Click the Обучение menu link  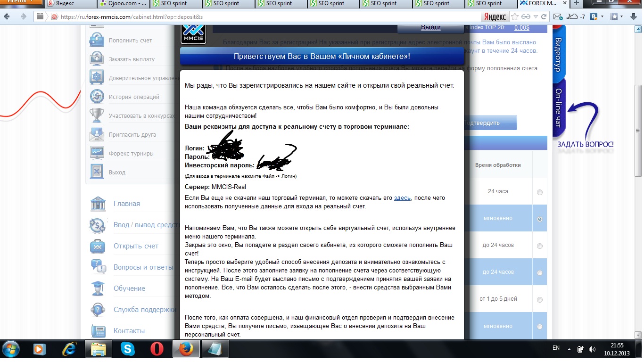point(129,288)
